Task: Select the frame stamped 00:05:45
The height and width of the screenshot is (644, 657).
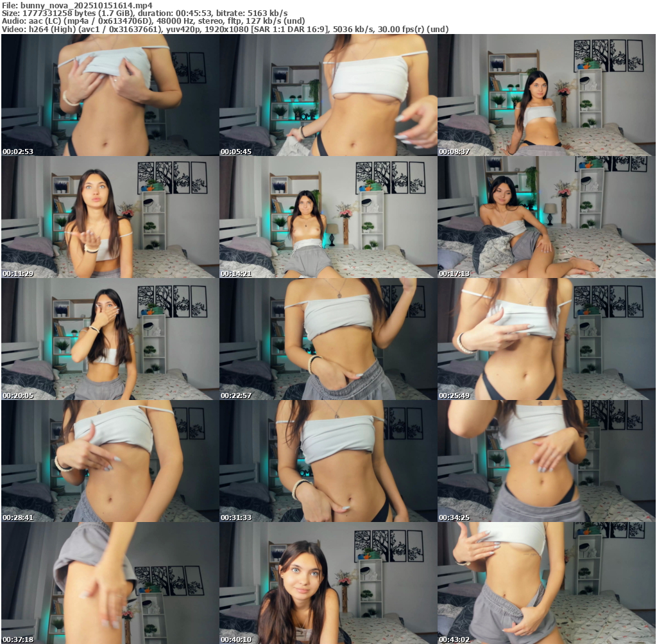Action: coord(328,95)
